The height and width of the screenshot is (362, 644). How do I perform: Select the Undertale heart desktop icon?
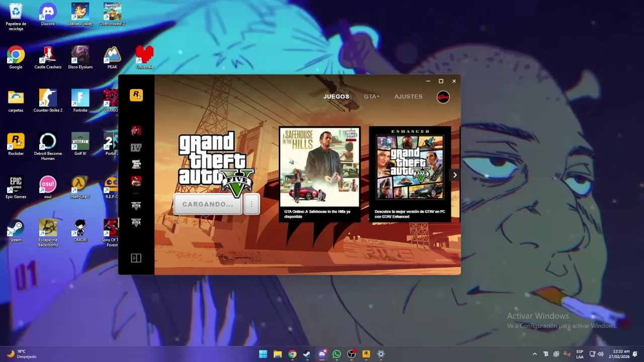(x=144, y=58)
